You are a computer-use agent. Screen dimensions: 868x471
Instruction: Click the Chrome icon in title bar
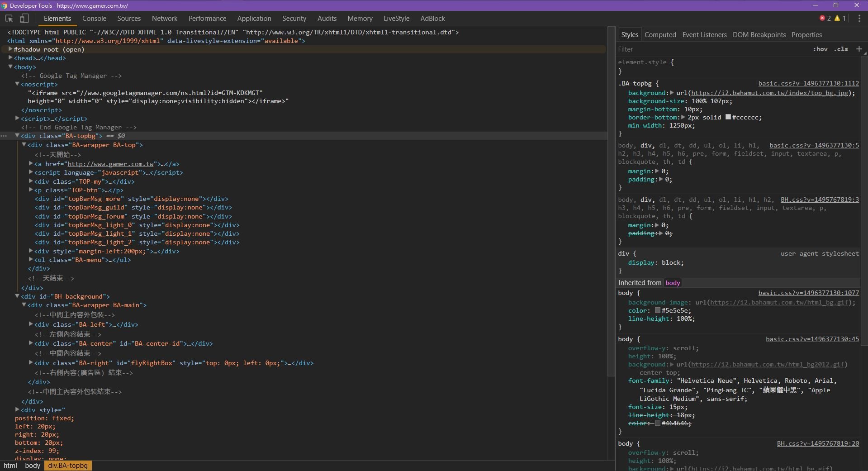point(5,5)
